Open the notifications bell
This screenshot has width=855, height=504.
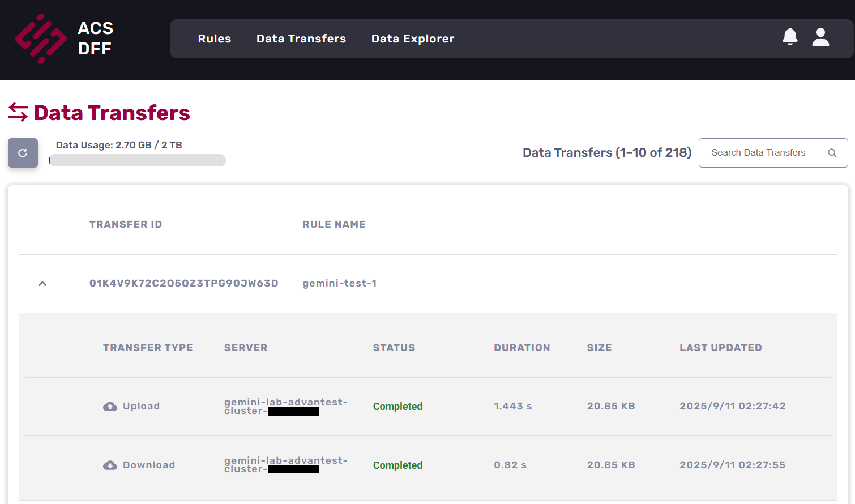790,37
